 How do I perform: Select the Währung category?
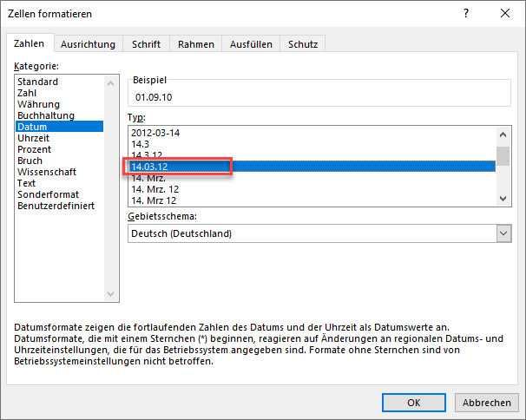[59, 104]
